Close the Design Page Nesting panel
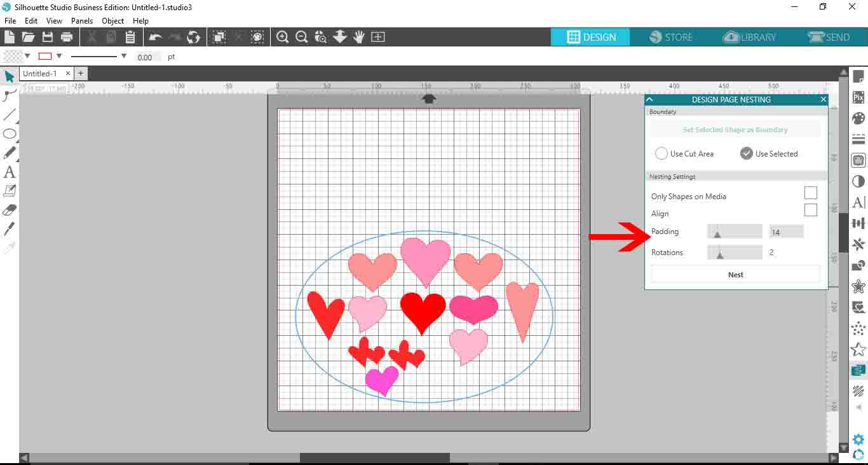 coord(824,99)
